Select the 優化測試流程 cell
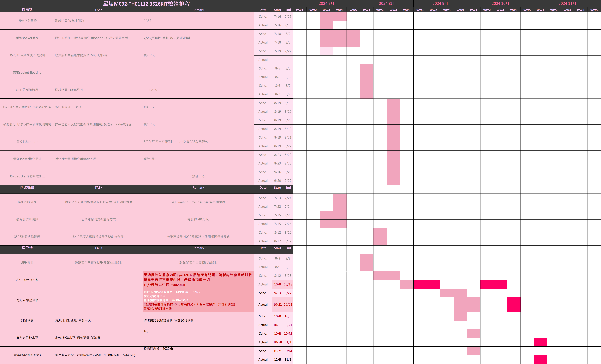Viewport: 601px width, 364px height. 27,202
